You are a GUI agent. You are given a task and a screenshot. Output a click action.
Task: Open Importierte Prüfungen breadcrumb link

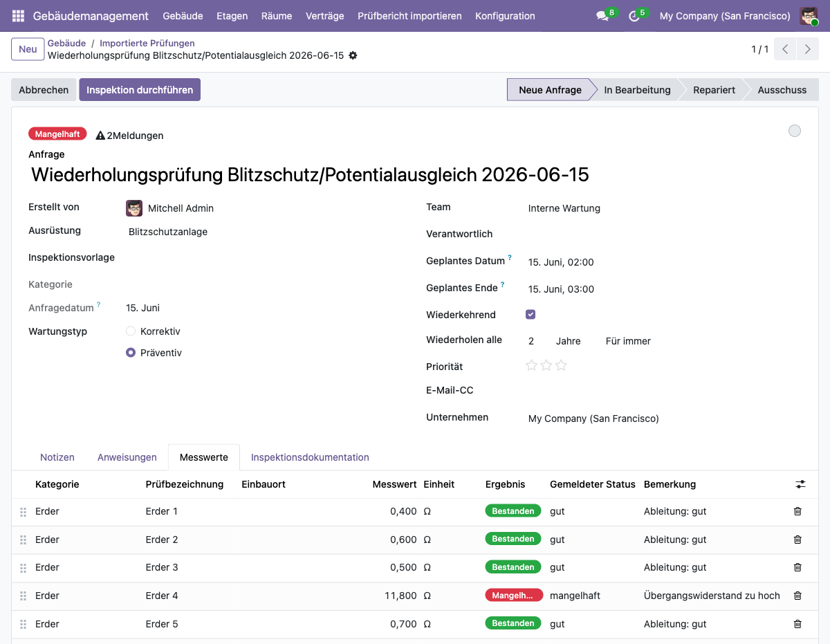[147, 43]
